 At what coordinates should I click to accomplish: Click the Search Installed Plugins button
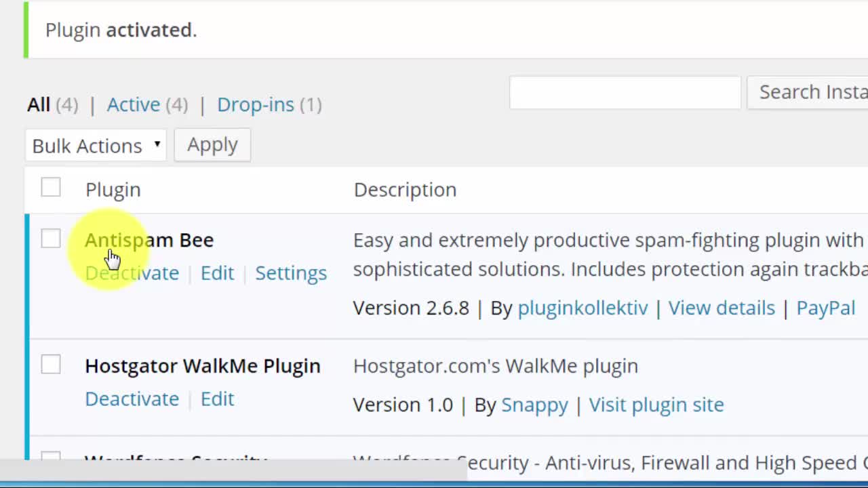(808, 92)
